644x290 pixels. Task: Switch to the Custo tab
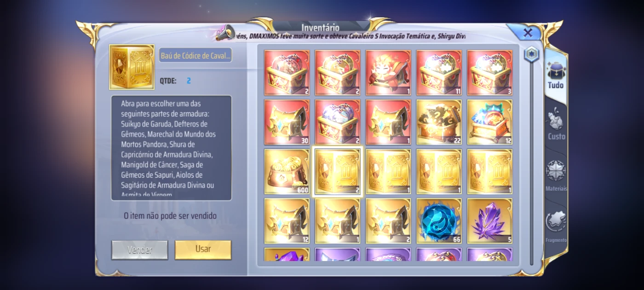(556, 125)
